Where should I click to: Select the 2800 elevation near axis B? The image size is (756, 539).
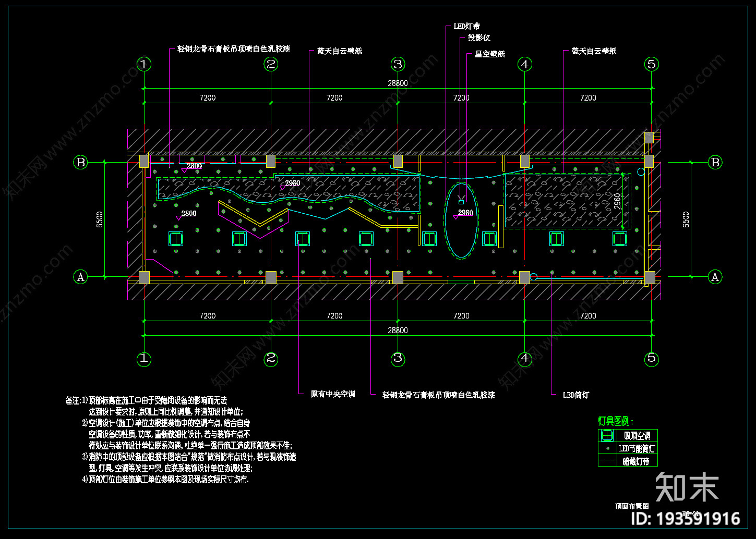(x=194, y=166)
